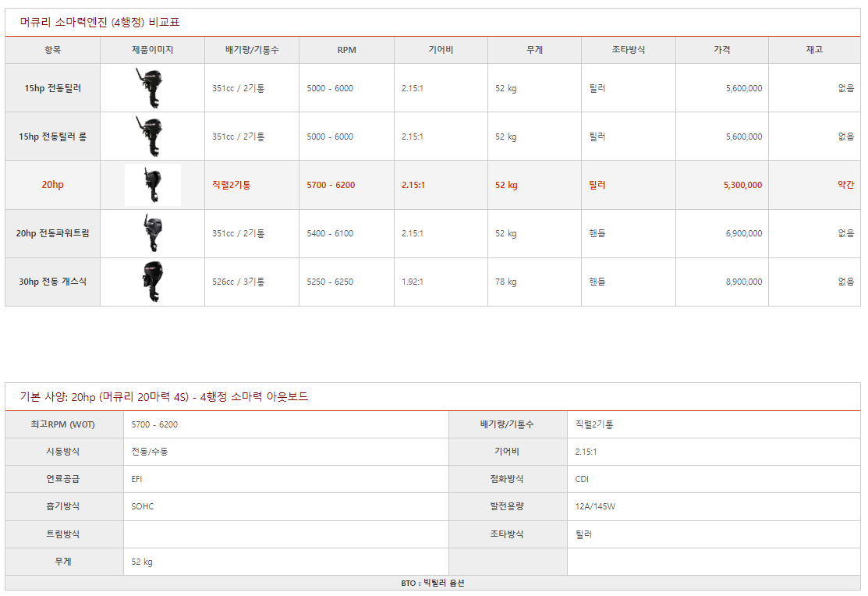Click the BTO : 빅틸러 옵션 note

pos(433,583)
